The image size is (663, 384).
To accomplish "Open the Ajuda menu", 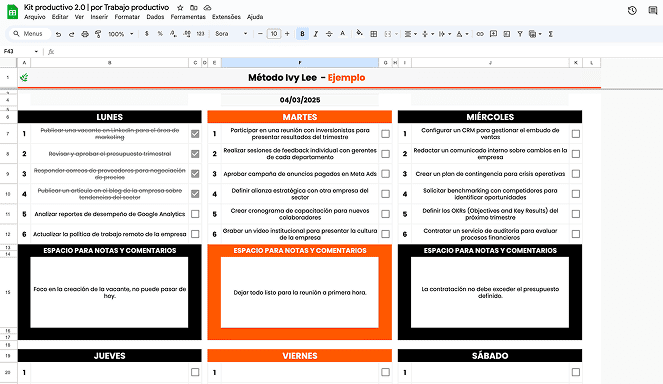I will pyautogui.click(x=255, y=17).
